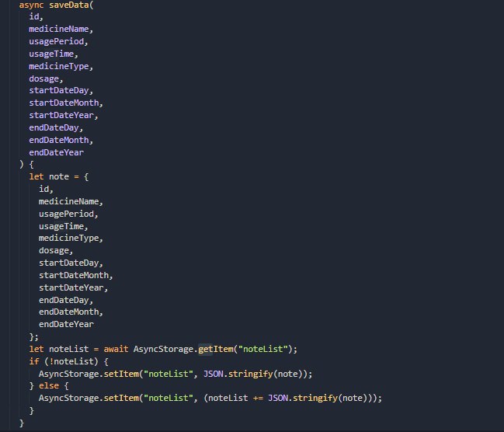Click the id property inside the note object
The height and width of the screenshot is (432, 504).
[44, 189]
